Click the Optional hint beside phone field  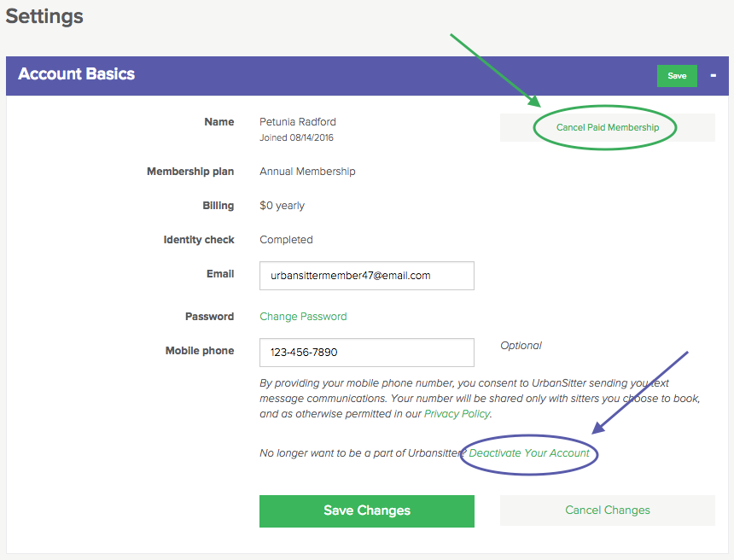tap(521, 346)
